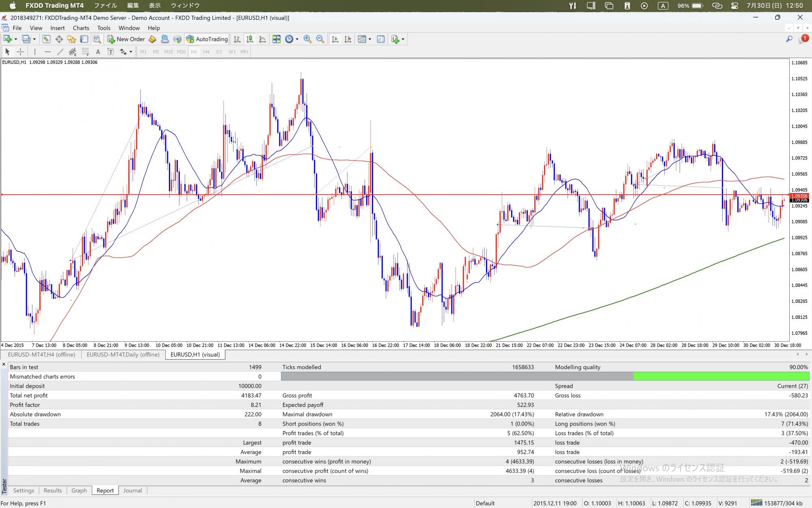
Task: Click the New Order button
Action: coord(126,39)
